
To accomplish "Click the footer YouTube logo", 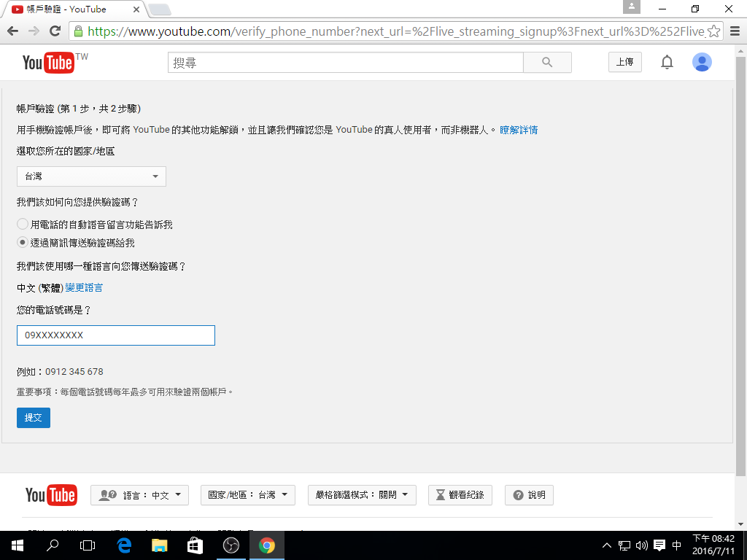I will click(51, 495).
